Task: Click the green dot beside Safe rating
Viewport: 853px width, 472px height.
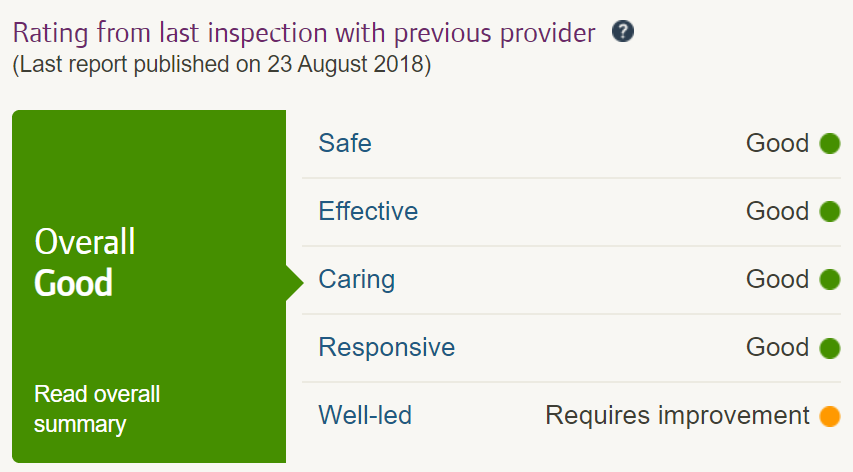Action: 830,144
